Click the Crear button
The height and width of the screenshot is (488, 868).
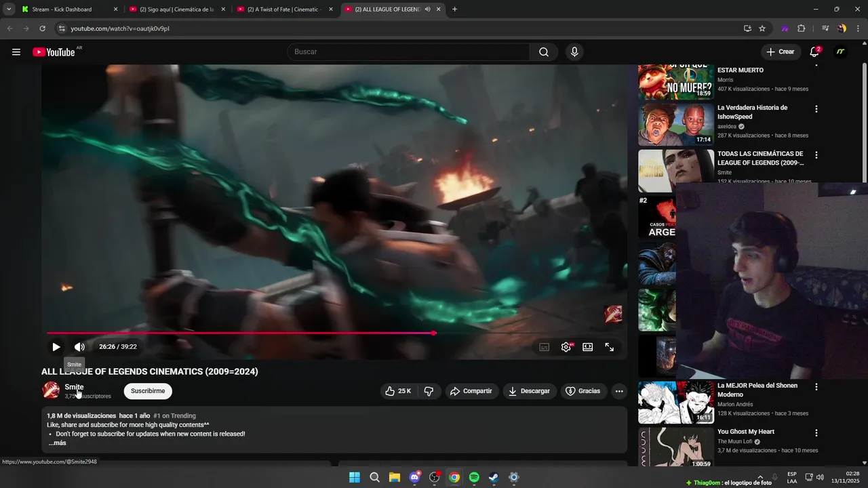pyautogui.click(x=781, y=52)
